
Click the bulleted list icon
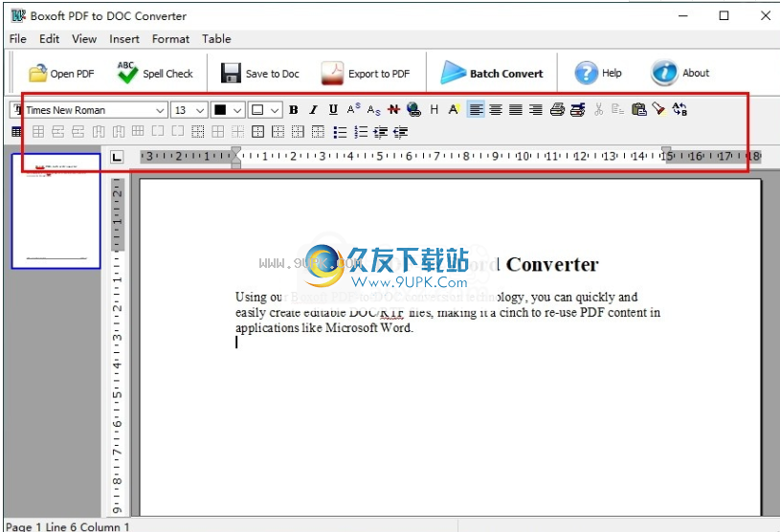click(x=341, y=132)
